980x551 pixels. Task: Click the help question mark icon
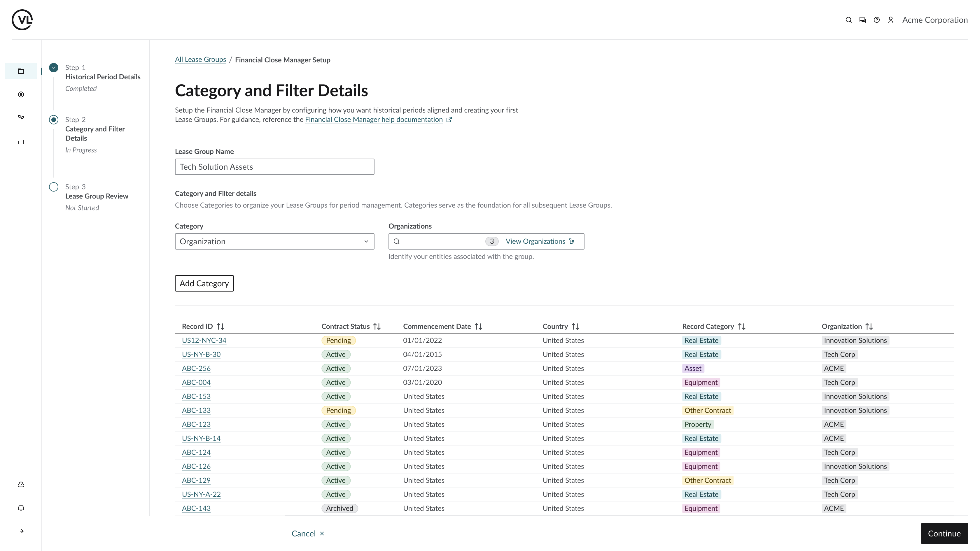click(x=876, y=20)
